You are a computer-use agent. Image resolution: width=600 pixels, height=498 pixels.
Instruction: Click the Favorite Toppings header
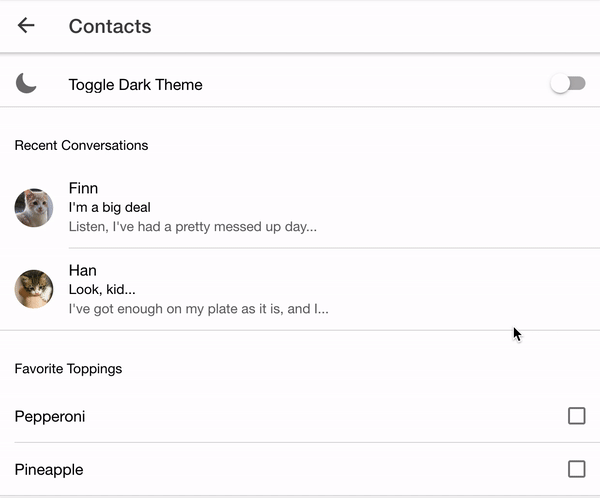(x=68, y=369)
